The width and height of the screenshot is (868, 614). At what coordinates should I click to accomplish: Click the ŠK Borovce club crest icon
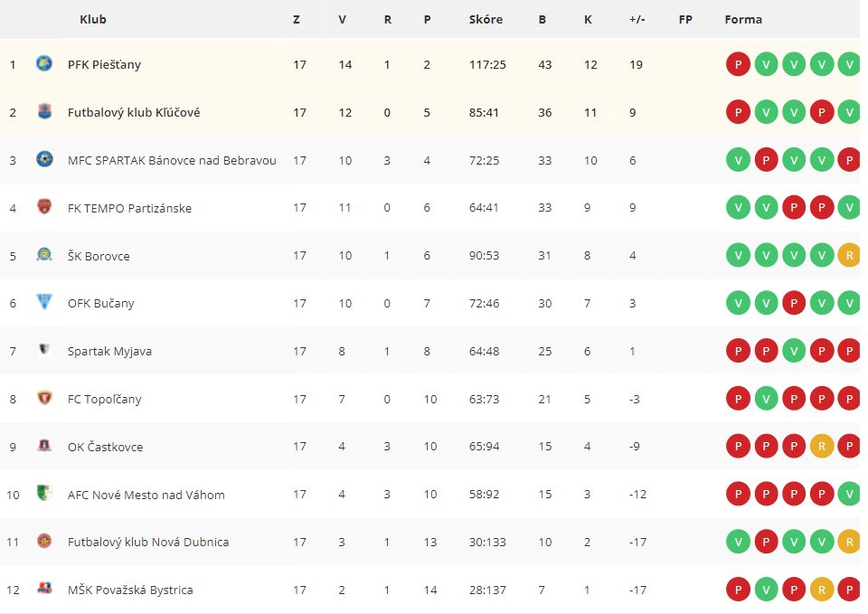pos(44,255)
